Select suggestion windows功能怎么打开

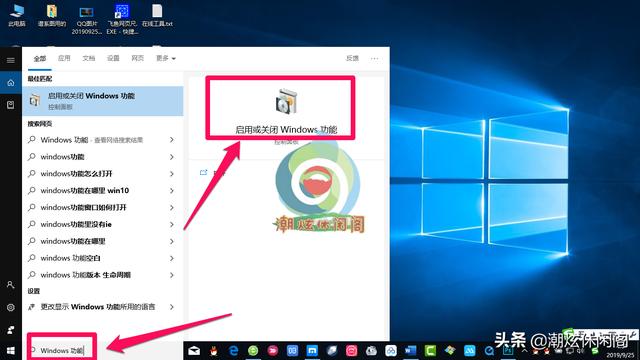pyautogui.click(x=76, y=174)
